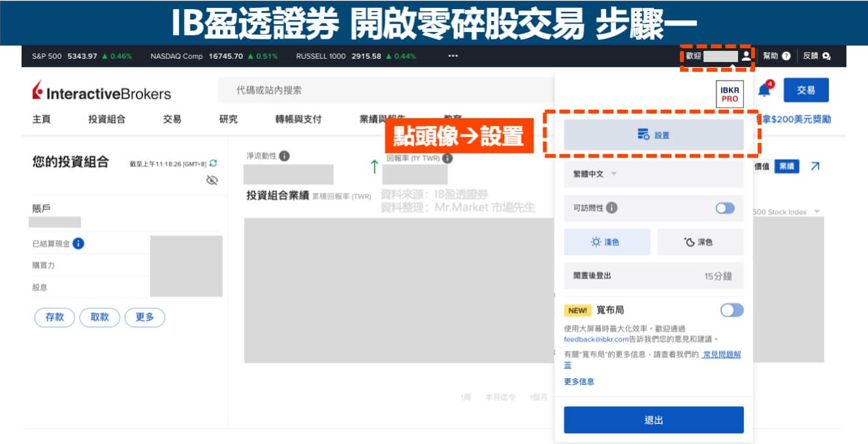Click the 存款 deposit button
This screenshot has width=868, height=444.
(55, 317)
